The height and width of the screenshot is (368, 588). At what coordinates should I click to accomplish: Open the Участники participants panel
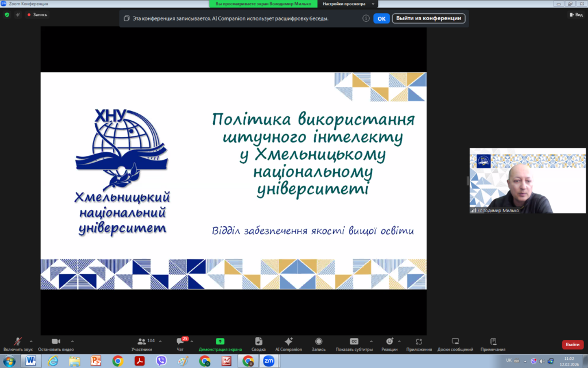[x=141, y=342]
